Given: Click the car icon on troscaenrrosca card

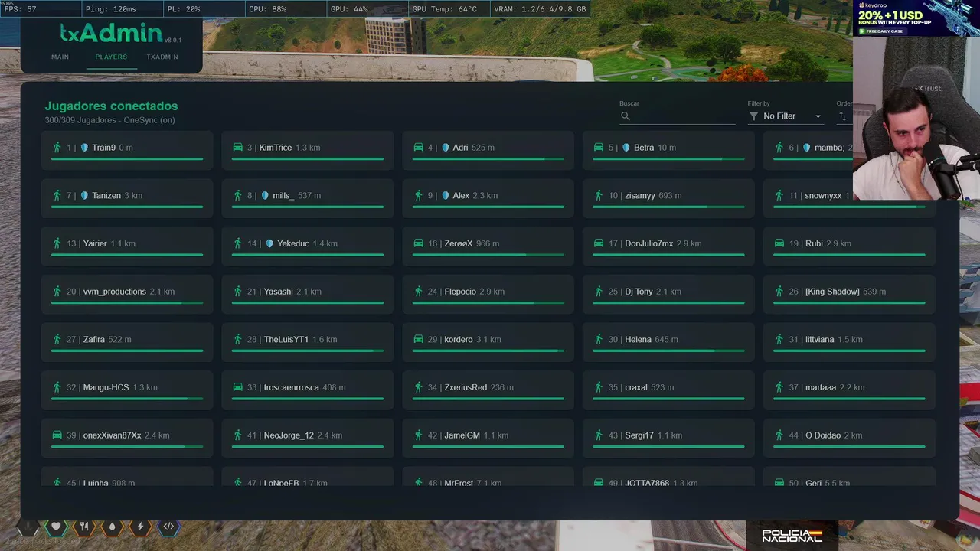Looking at the screenshot, I should (238, 387).
